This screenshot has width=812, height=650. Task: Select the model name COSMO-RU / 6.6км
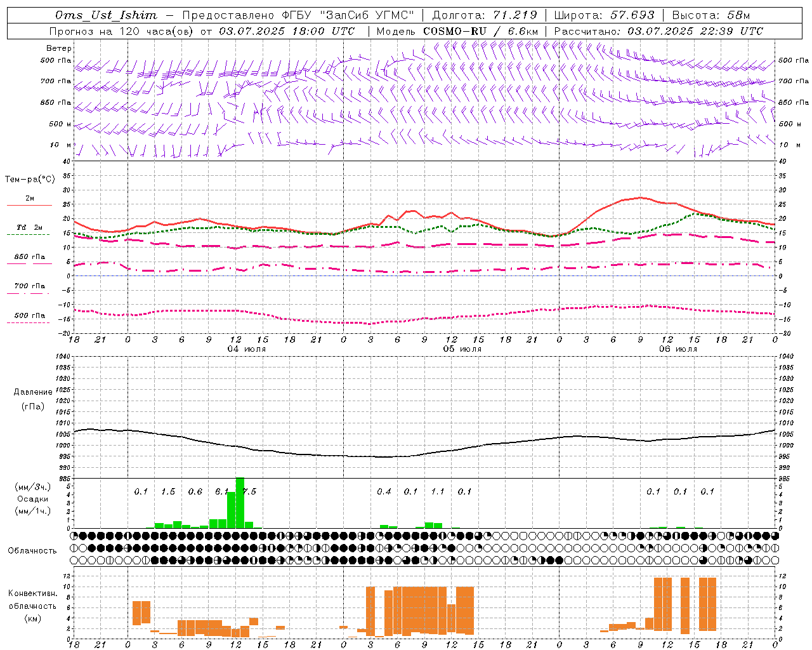click(481, 31)
